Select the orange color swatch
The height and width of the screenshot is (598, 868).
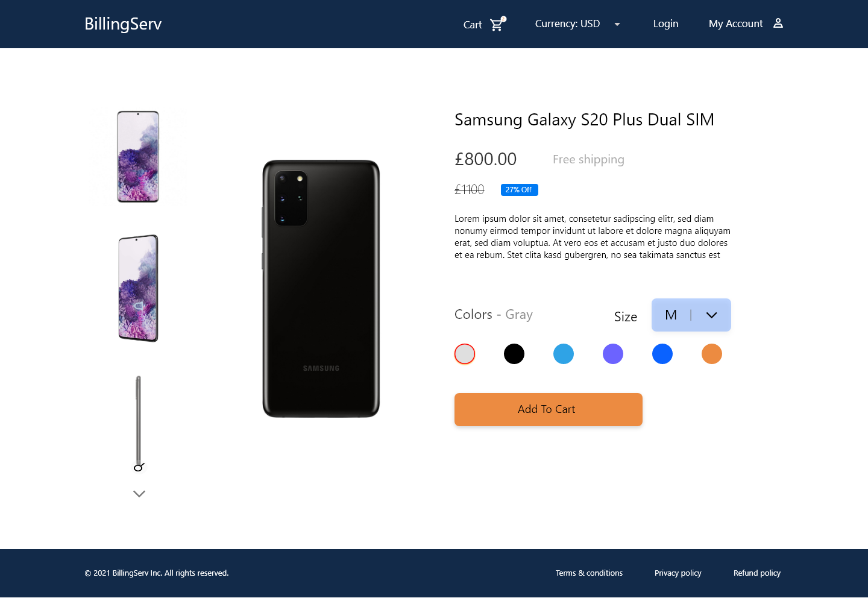712,354
